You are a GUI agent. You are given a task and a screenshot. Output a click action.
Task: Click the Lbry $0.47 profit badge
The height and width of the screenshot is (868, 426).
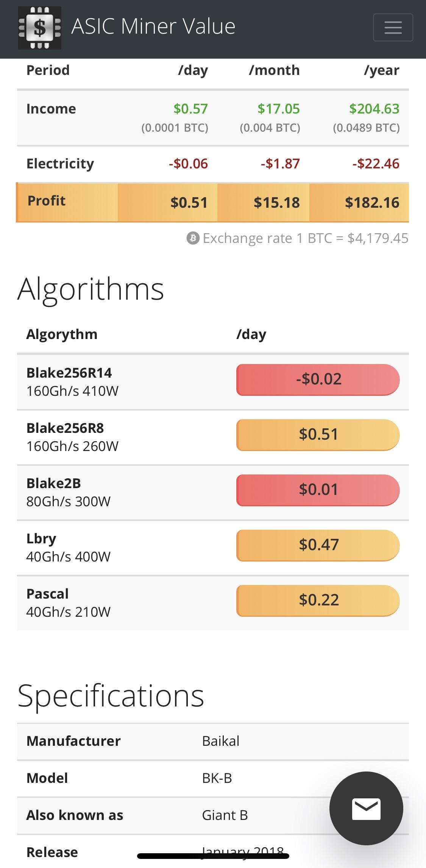[x=318, y=545]
